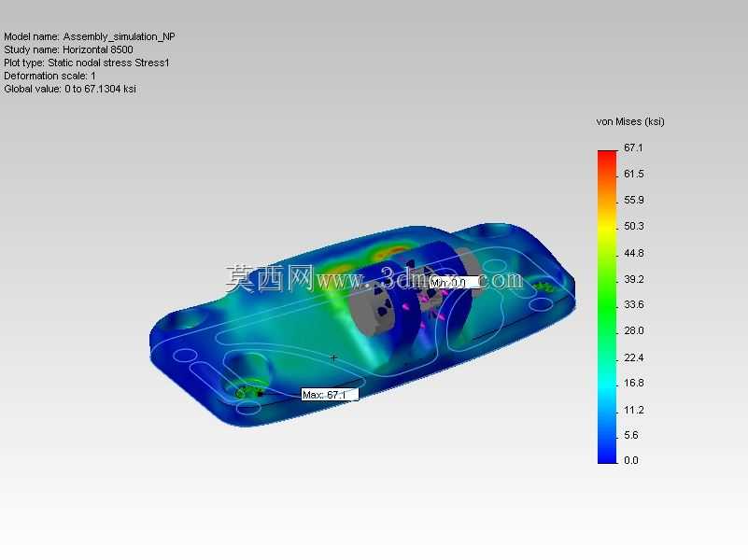748x560 pixels.
Task: Click the 55.9 legend value
Action: (634, 200)
